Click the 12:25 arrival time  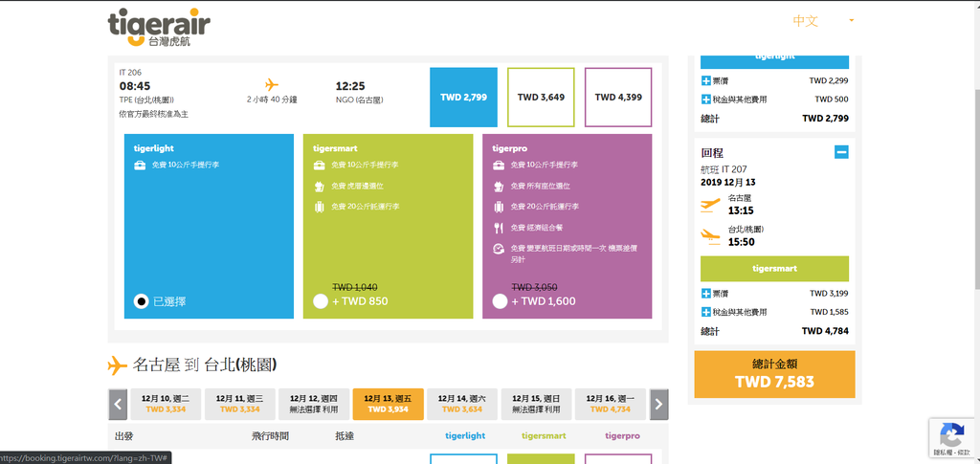tap(350, 86)
